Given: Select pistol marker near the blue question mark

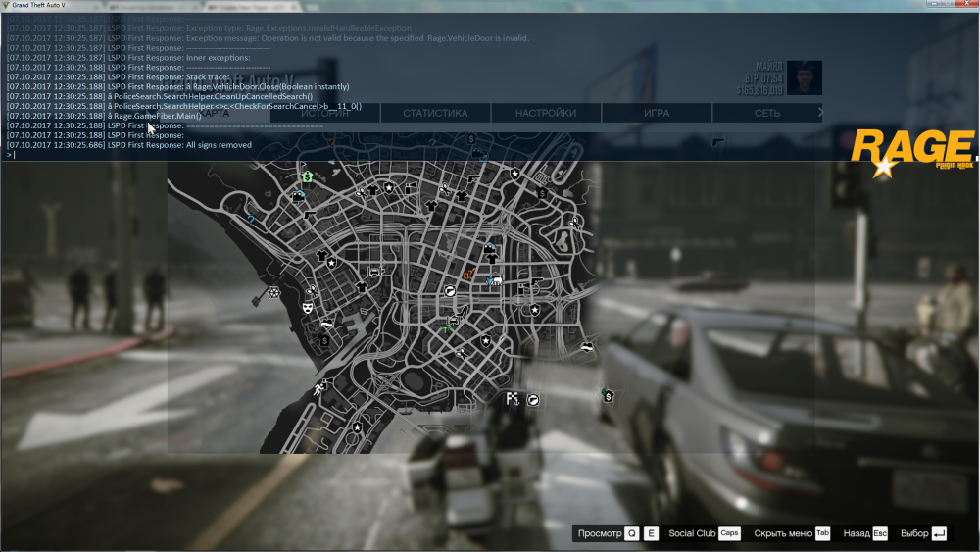Looking at the screenshot, I should pos(310,215).
